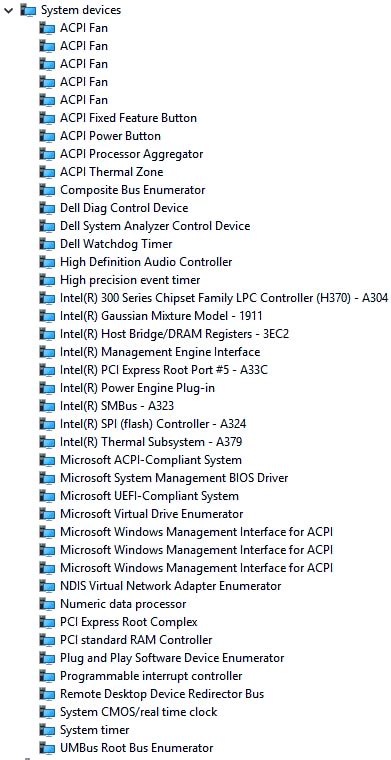Select System CMOS/real time clock
Screen dimensions: 391x760
click(x=139, y=712)
